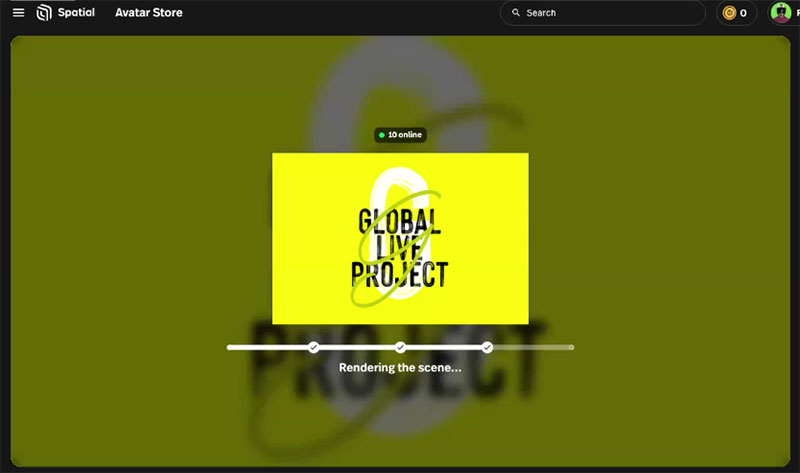This screenshot has width=800, height=473.
Task: Click the Spatial logo icon
Action: [44, 12]
